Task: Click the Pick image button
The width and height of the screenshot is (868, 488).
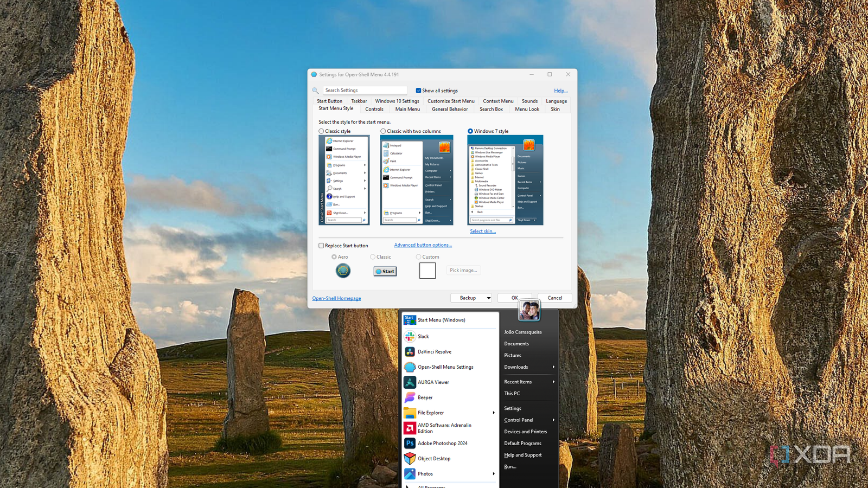Action: (x=463, y=270)
